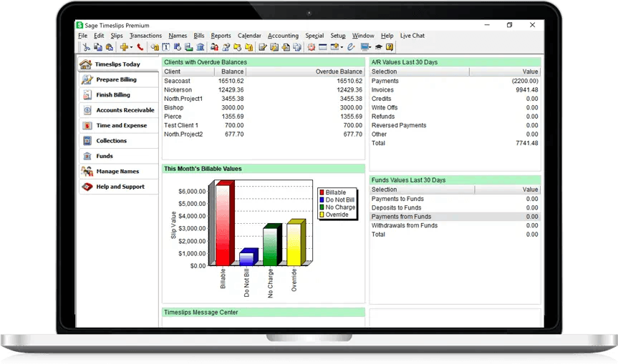Select the Bishop client row
The image size is (618, 364).
[264, 107]
